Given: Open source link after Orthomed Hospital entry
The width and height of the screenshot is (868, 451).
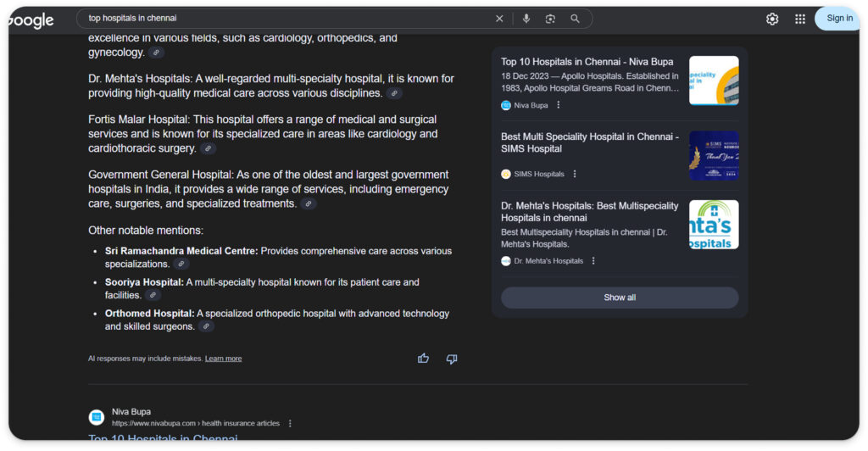Looking at the screenshot, I should tap(206, 326).
